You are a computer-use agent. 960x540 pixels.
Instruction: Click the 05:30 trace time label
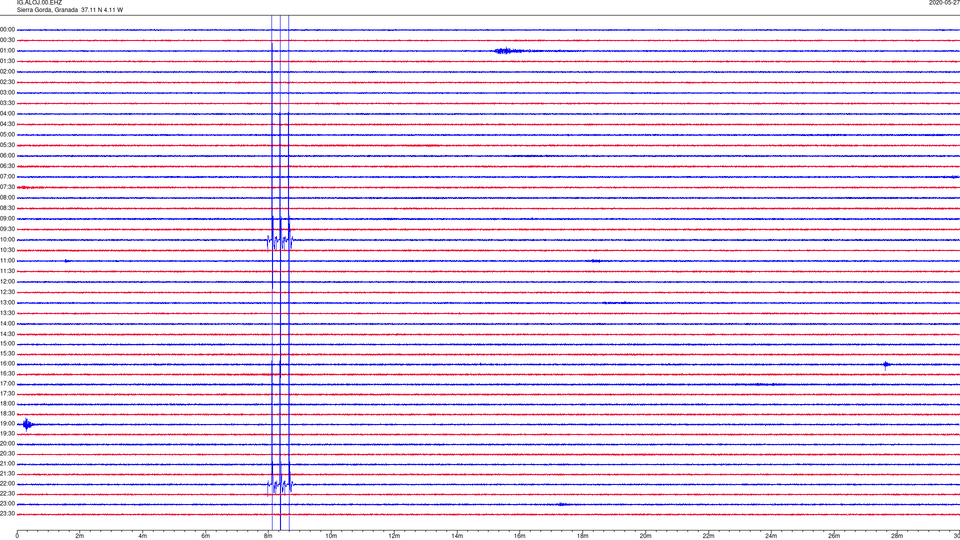pyautogui.click(x=7, y=145)
